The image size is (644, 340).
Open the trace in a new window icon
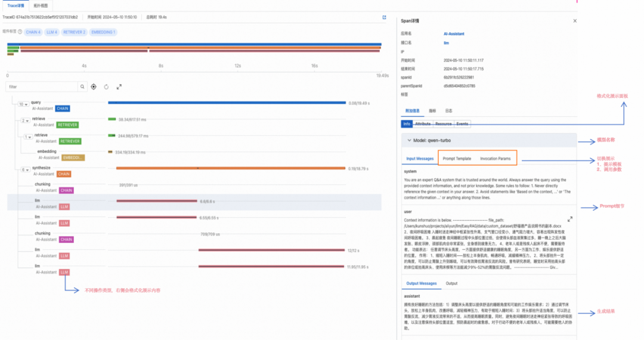[x=385, y=17]
